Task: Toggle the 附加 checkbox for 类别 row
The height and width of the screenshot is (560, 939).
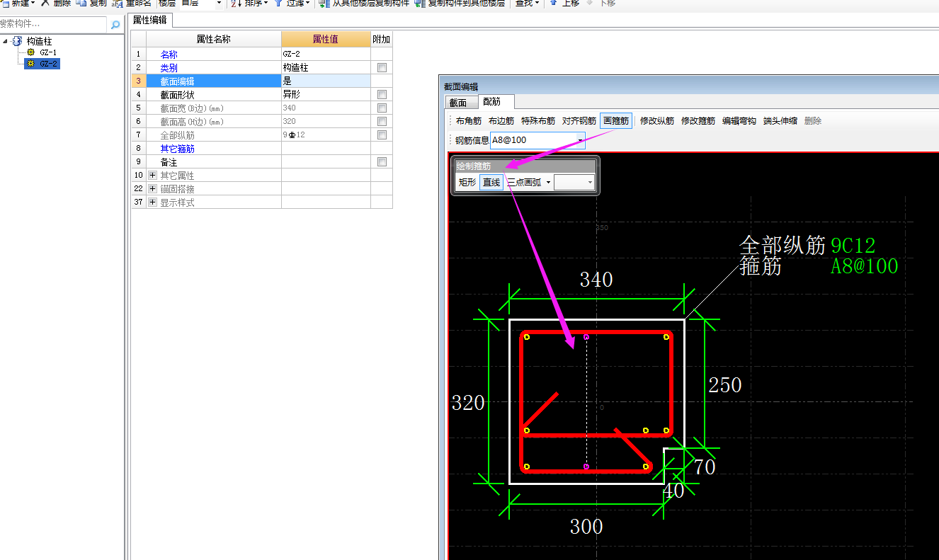Action: [382, 67]
